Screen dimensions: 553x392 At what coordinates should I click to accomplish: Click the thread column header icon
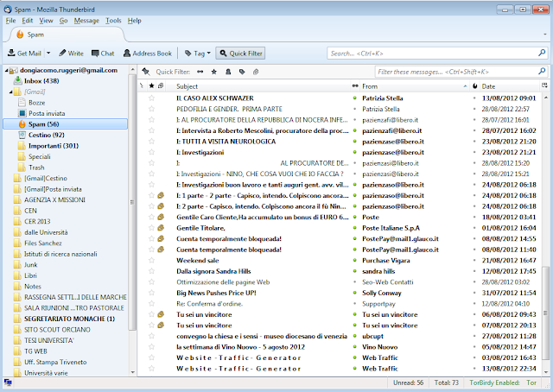[143, 86]
